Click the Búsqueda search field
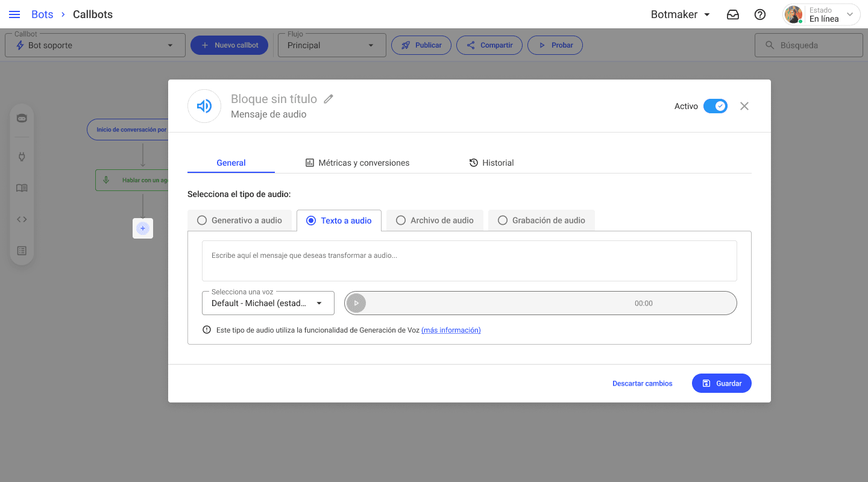The height and width of the screenshot is (482, 868). point(809,45)
